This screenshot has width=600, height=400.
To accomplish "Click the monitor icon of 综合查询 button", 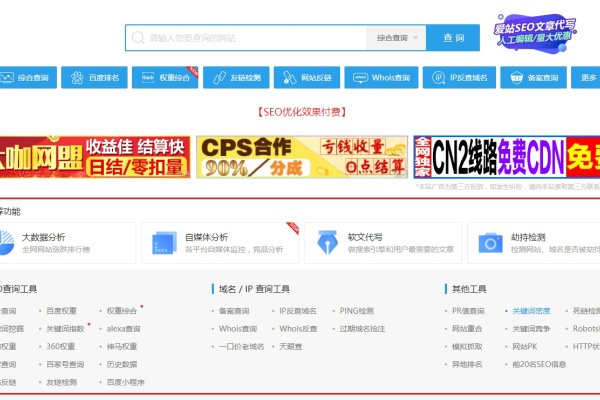I will tap(7, 78).
